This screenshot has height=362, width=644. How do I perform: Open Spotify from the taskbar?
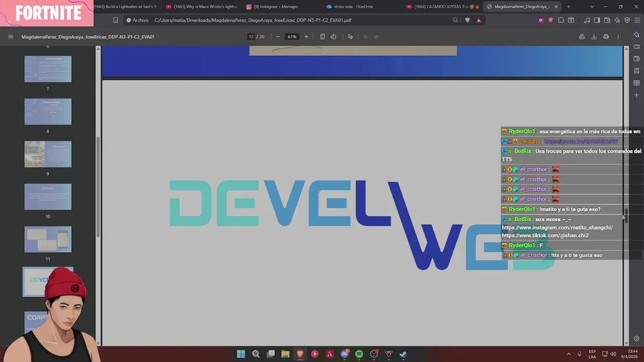point(359,354)
